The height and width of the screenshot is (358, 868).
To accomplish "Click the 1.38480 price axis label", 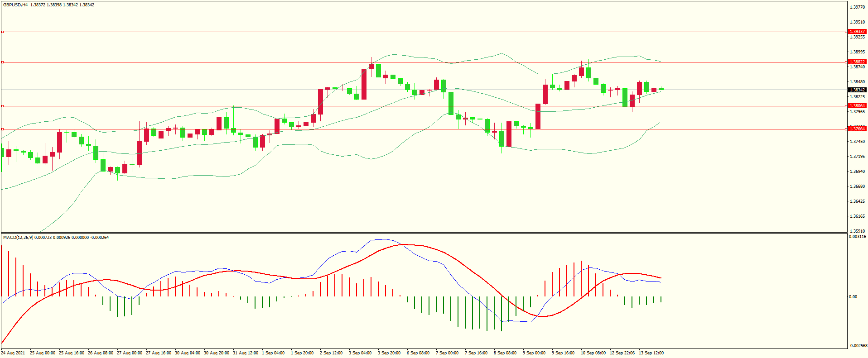I will click(857, 82).
